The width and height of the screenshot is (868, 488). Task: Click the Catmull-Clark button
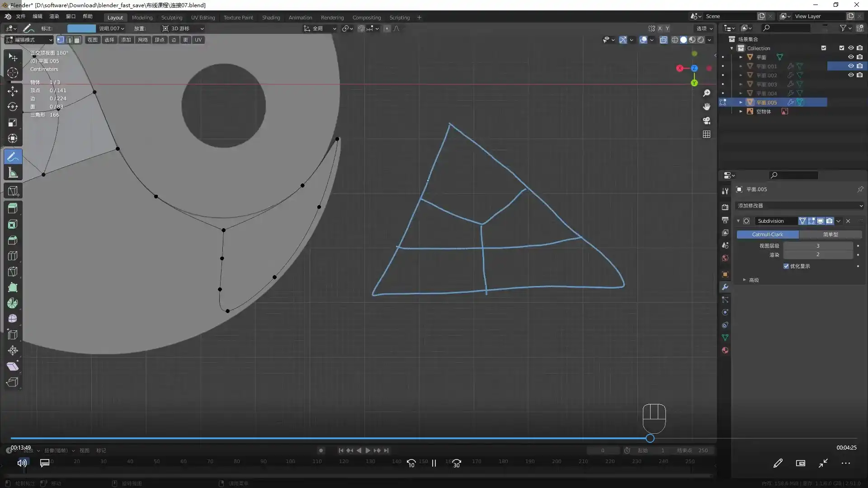click(x=767, y=235)
